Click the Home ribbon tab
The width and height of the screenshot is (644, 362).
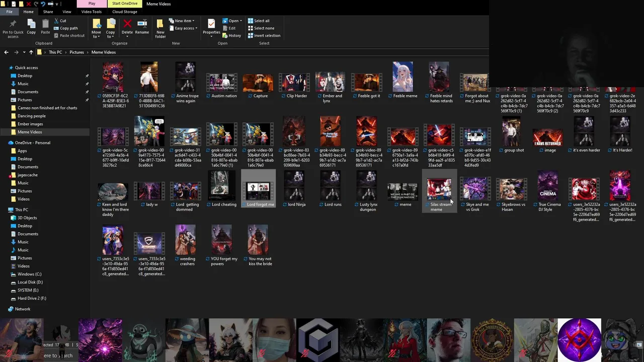28,12
